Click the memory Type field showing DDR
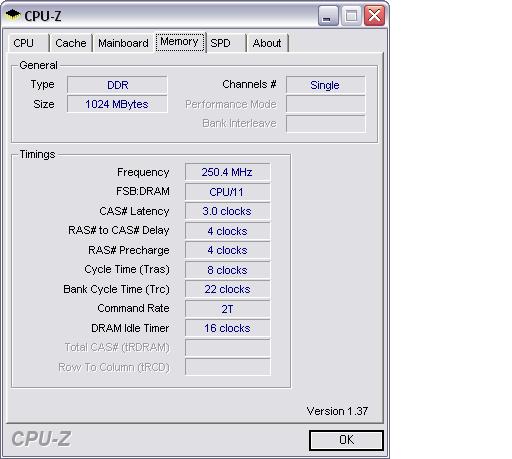Image resolution: width=512 pixels, height=459 pixels. click(117, 85)
